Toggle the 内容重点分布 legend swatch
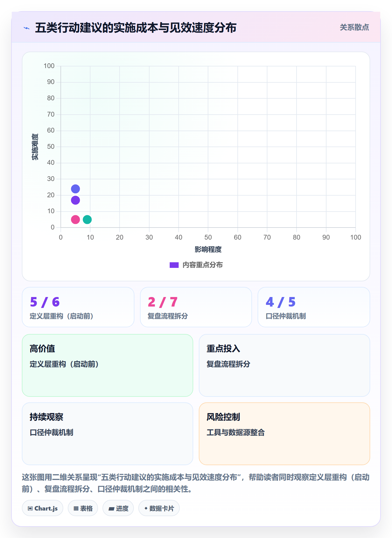The height and width of the screenshot is (538, 392). (x=174, y=265)
